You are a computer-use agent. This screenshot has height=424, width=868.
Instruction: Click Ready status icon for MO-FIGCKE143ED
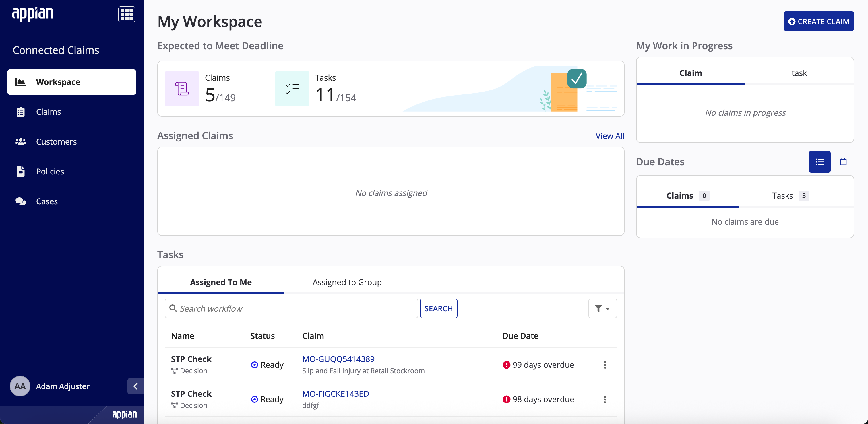(x=255, y=399)
